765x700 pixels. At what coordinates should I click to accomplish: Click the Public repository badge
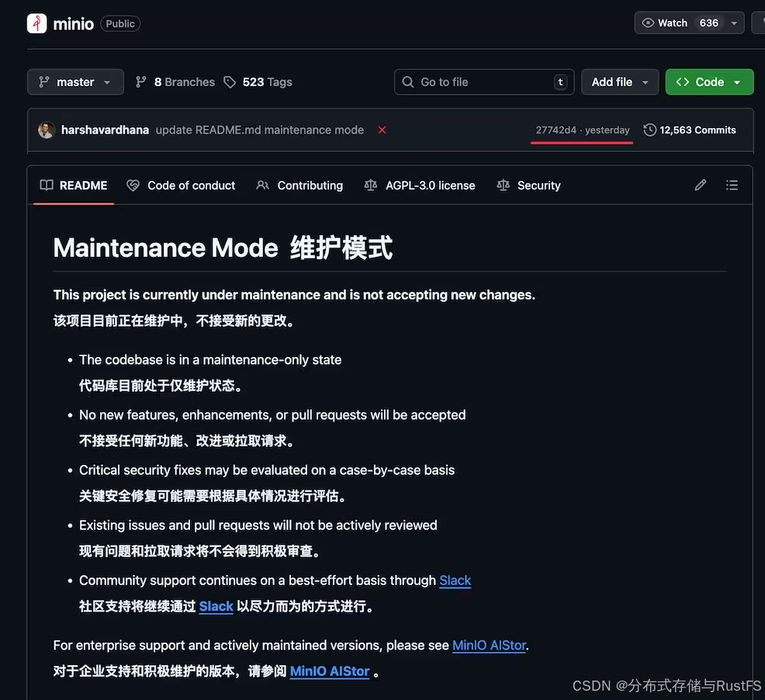[x=120, y=23]
